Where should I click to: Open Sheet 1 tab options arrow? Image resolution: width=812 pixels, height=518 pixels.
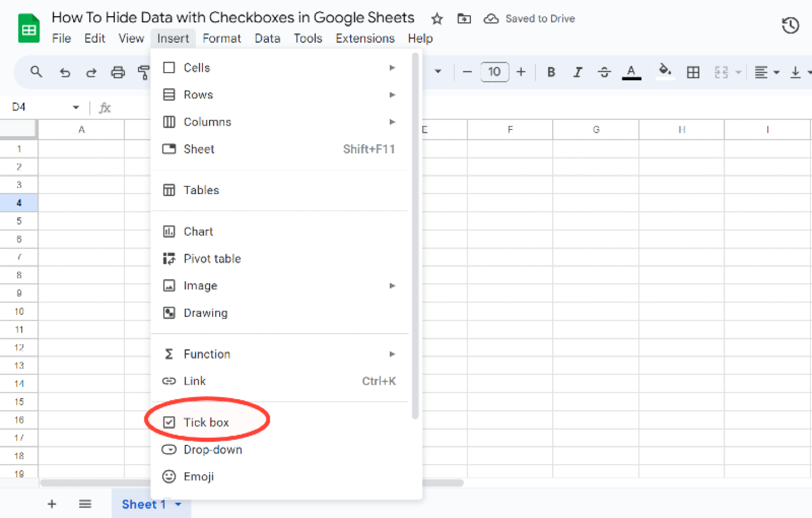click(x=178, y=504)
